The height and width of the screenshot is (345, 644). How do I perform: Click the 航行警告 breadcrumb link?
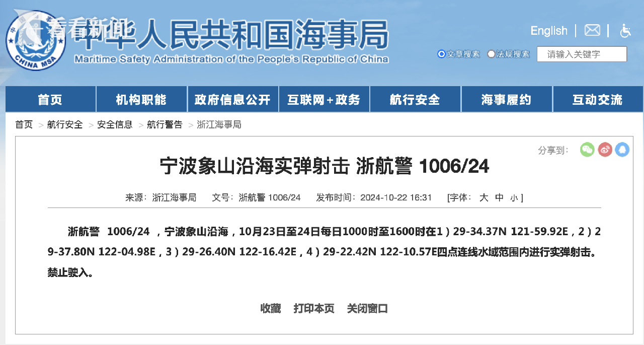click(165, 124)
